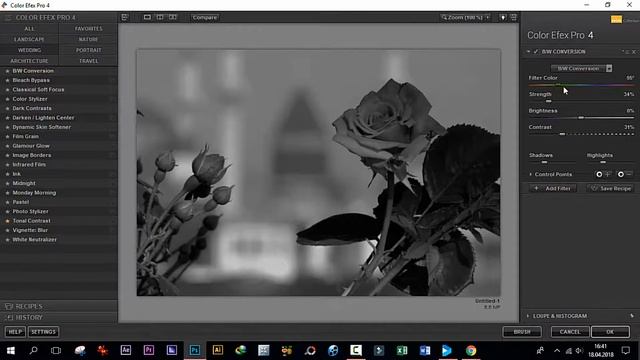The height and width of the screenshot is (360, 640).
Task: Add a positive control point
Action: point(602,174)
